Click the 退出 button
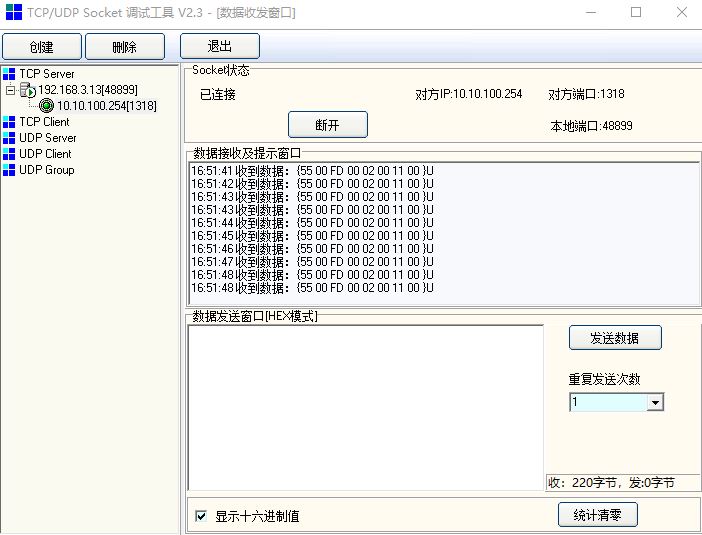Image resolution: width=702 pixels, height=535 pixels. (x=220, y=46)
